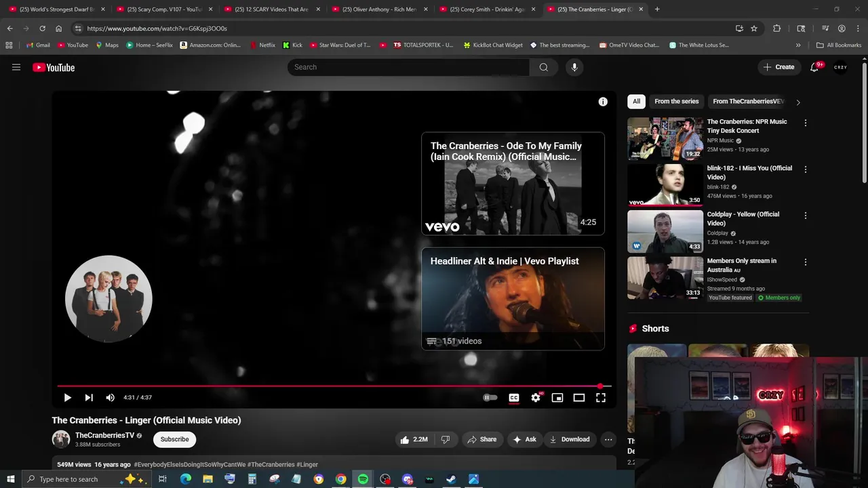Click the #TheCranberries hashtag
This screenshot has height=488, width=868.
point(271,464)
